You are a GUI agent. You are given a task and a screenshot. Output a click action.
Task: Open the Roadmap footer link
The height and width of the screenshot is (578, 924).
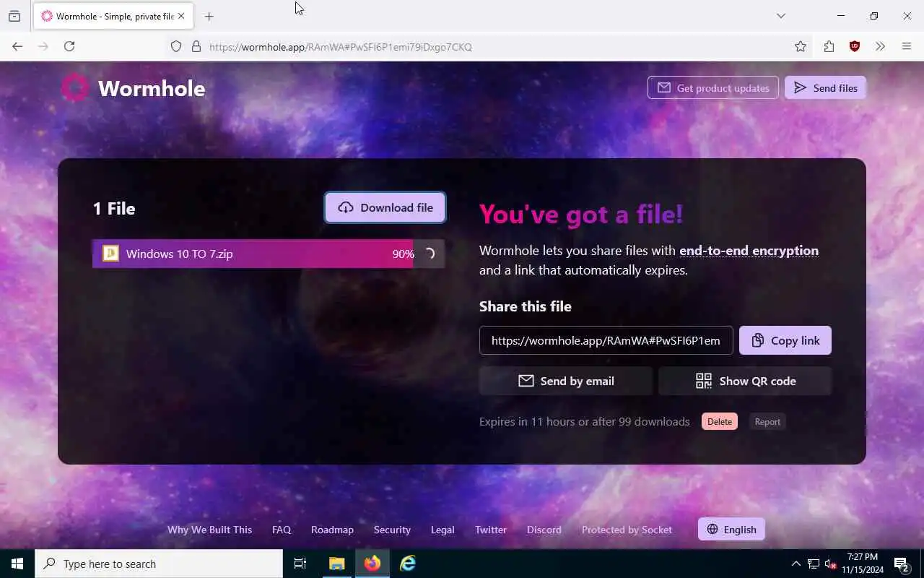(x=332, y=530)
